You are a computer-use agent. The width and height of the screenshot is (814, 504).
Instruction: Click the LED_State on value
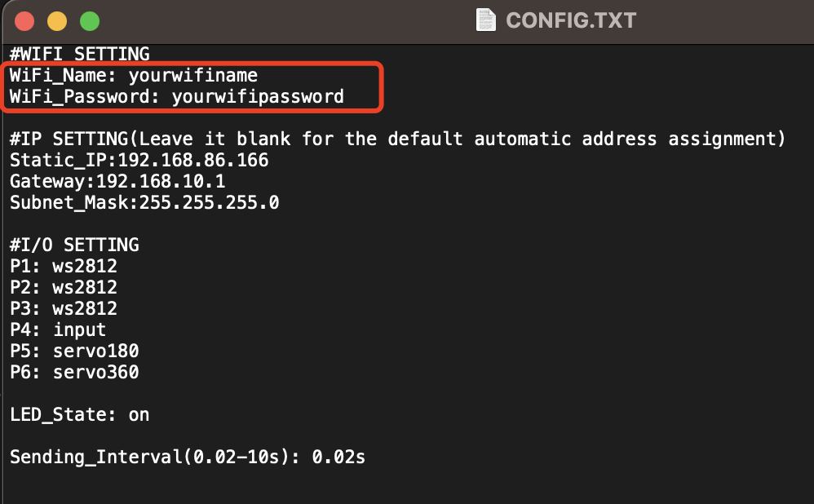coord(139,414)
